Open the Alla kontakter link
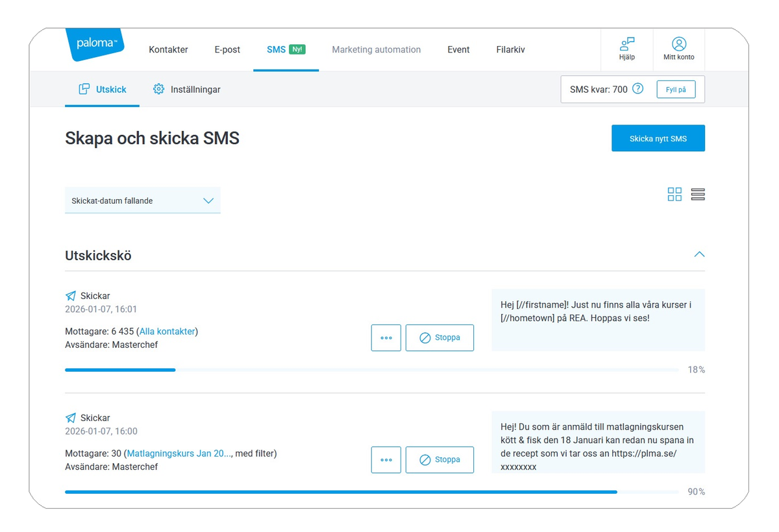The height and width of the screenshot is (532, 779). tap(167, 332)
